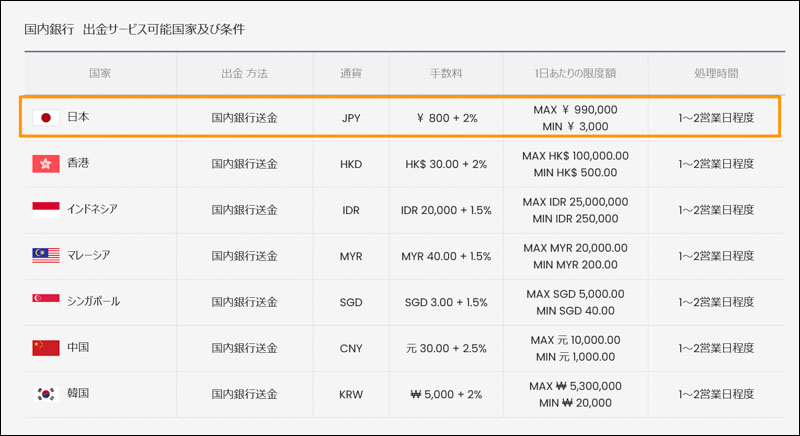Click the 手数料 column header
The height and width of the screenshot is (436, 800).
(x=447, y=74)
